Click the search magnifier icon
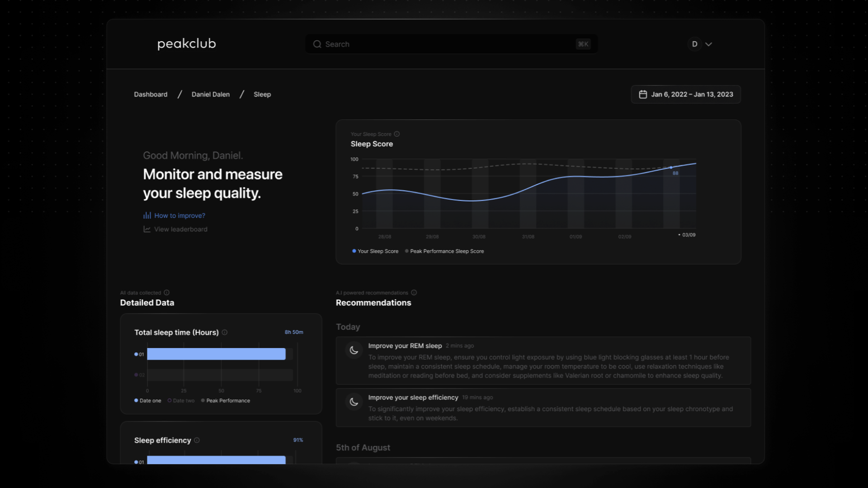Screen dimensions: 868x488 (x=317, y=44)
